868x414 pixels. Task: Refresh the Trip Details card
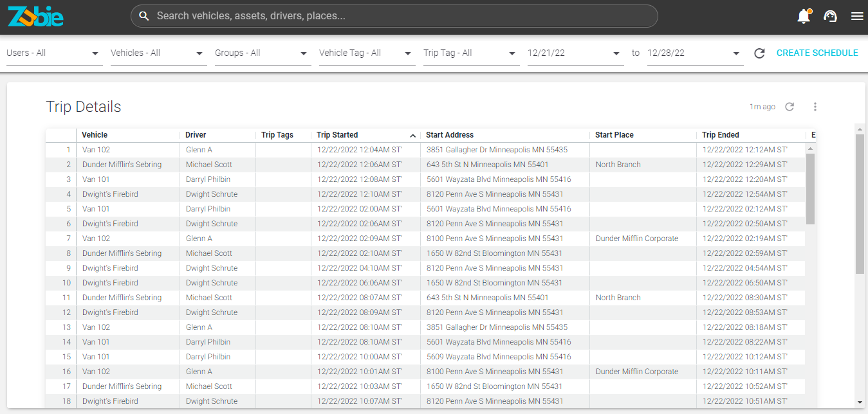click(x=790, y=107)
